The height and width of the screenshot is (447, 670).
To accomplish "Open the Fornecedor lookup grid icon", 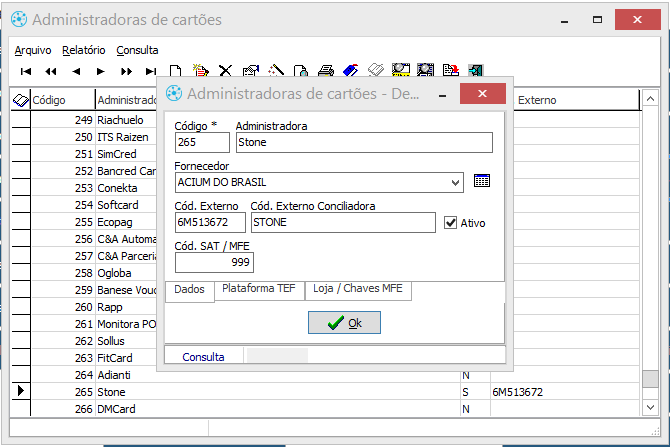I will pos(482,181).
